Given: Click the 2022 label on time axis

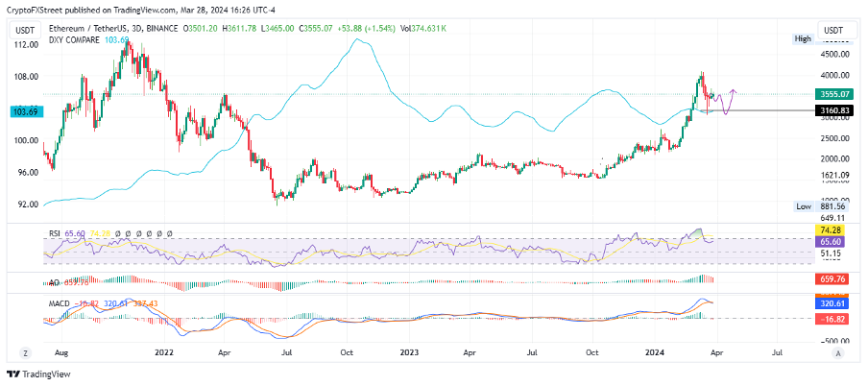Looking at the screenshot, I should (x=161, y=353).
